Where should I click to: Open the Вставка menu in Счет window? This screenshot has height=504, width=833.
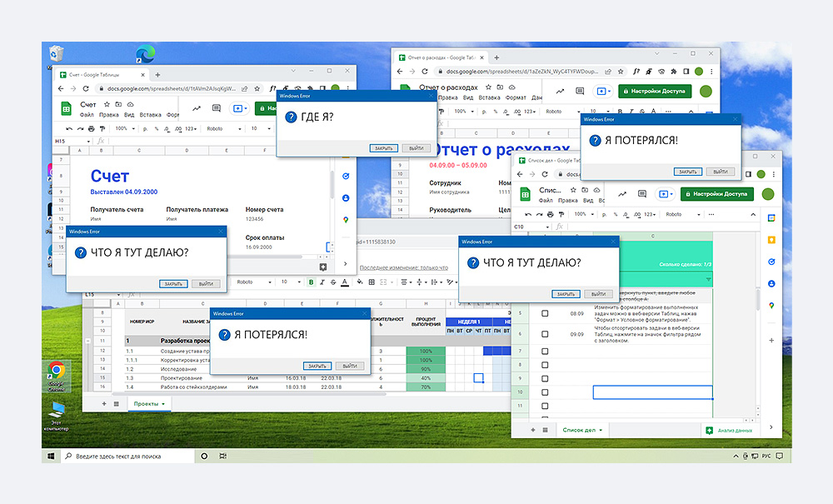pos(150,115)
